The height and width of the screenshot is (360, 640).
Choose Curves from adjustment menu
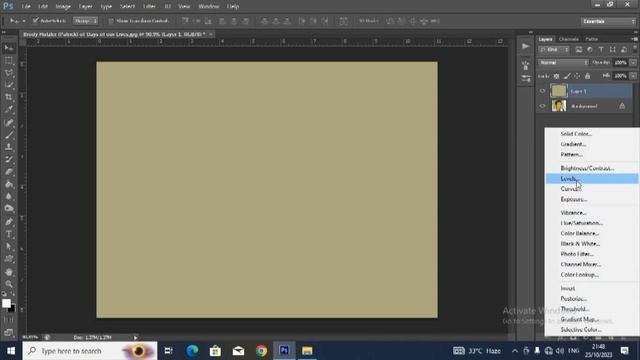592,189
